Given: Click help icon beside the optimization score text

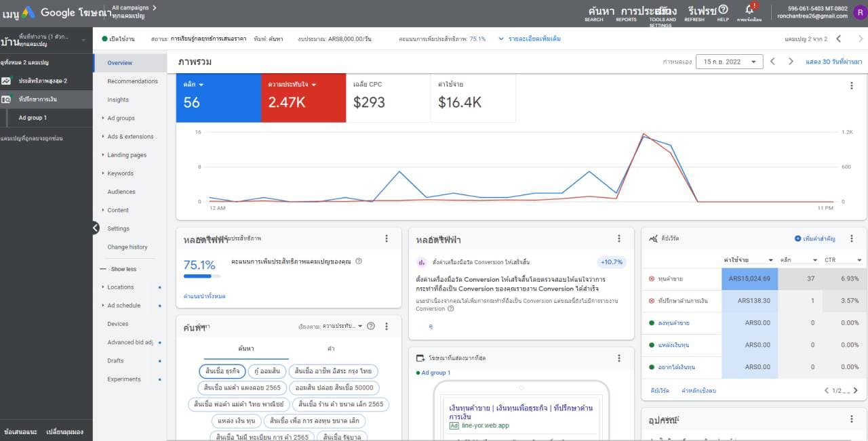Looking at the screenshot, I should pyautogui.click(x=359, y=261).
